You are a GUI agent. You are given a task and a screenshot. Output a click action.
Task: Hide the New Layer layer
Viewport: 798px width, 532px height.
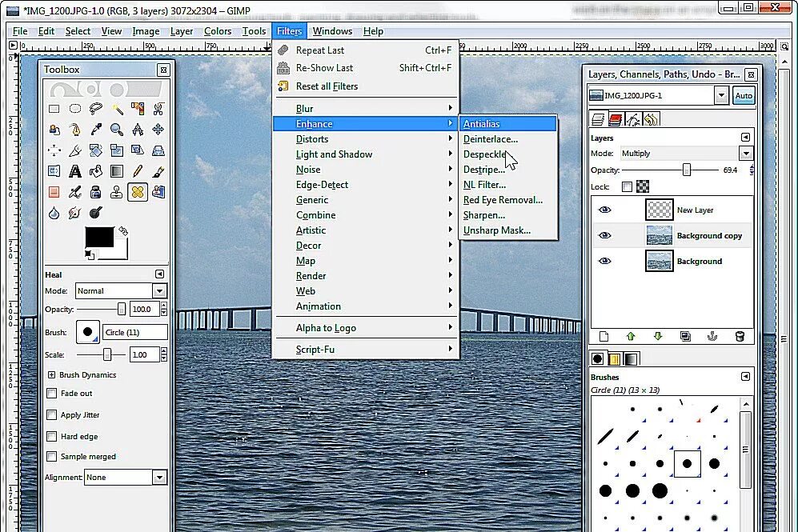pos(604,210)
